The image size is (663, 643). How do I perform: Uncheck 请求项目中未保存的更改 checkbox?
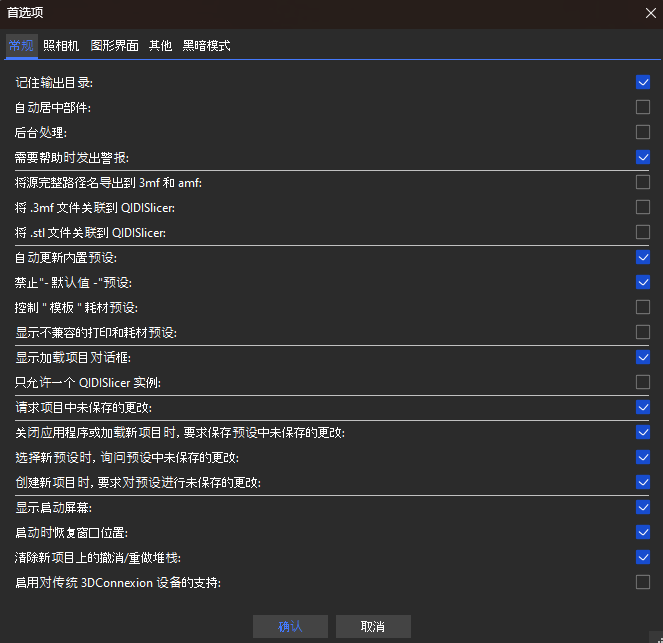(643, 407)
